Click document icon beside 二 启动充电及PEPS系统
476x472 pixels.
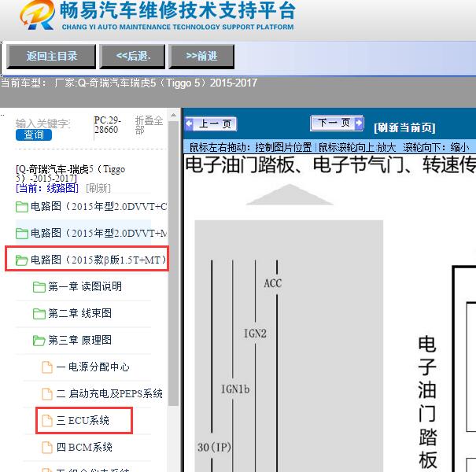[x=47, y=393]
